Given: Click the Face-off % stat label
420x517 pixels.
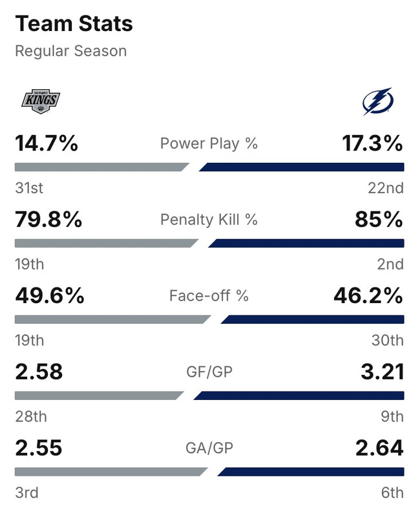Looking at the screenshot, I should point(209,296).
